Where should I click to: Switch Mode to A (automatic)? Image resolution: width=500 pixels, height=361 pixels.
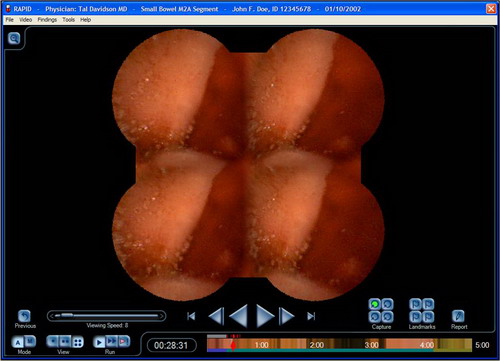pos(18,342)
